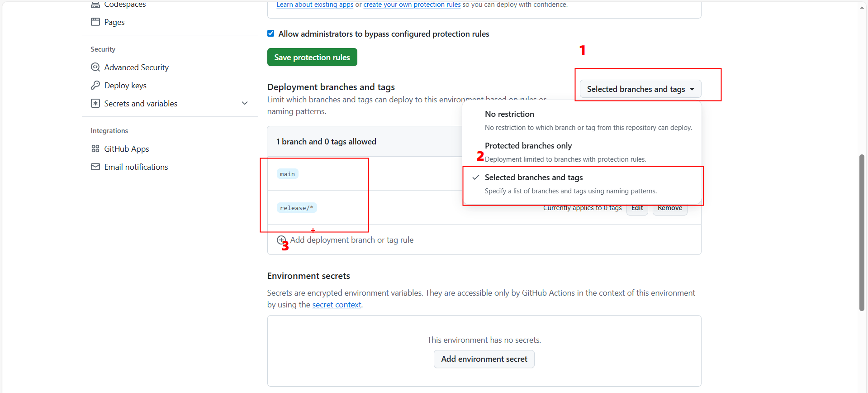Follow the secret context link
This screenshot has height=393, width=868.
(337, 305)
